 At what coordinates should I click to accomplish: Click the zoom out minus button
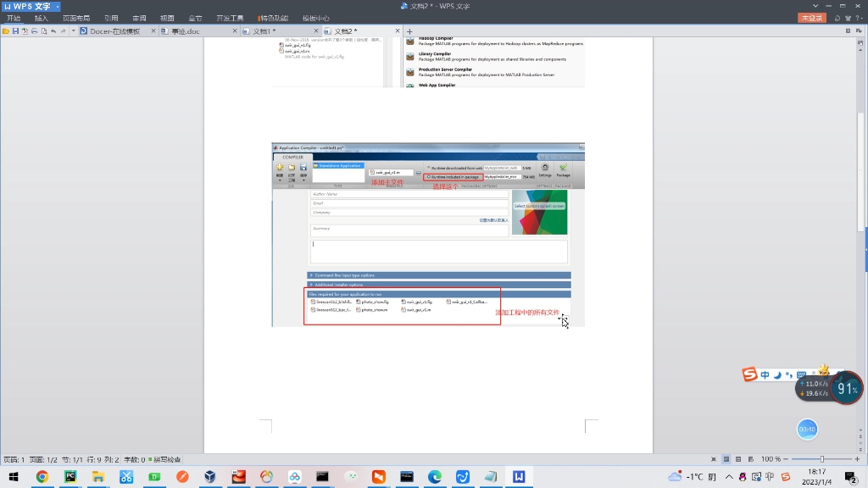point(786,459)
